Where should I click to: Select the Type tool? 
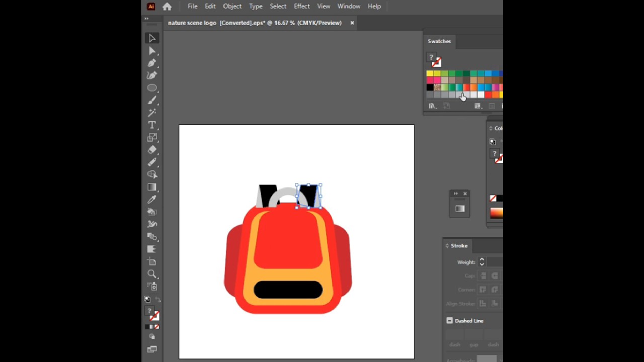(152, 125)
